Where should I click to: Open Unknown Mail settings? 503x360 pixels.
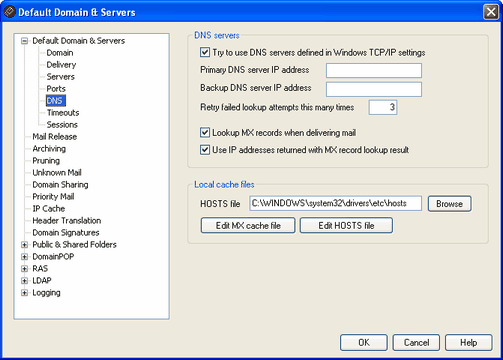(57, 173)
